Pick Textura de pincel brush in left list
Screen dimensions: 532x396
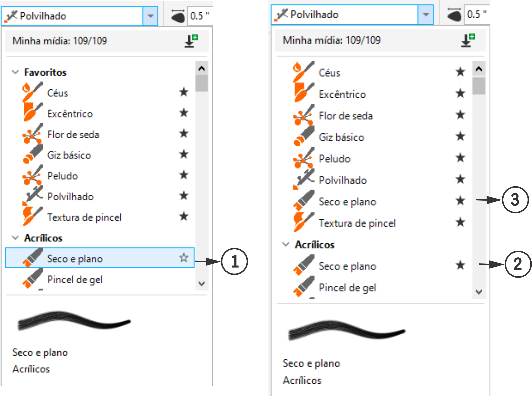click(x=84, y=217)
